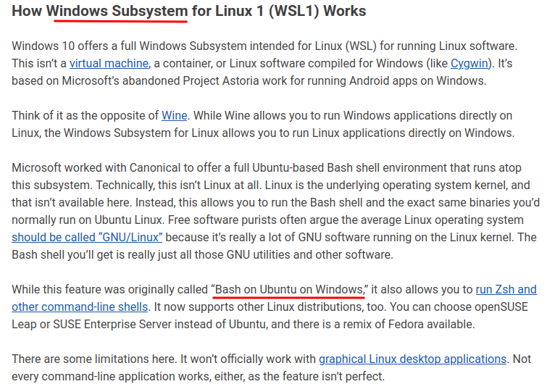Click the words "SUSE Enterprise Server"
This screenshot has width=547, height=392.
pyautogui.click(x=112, y=325)
